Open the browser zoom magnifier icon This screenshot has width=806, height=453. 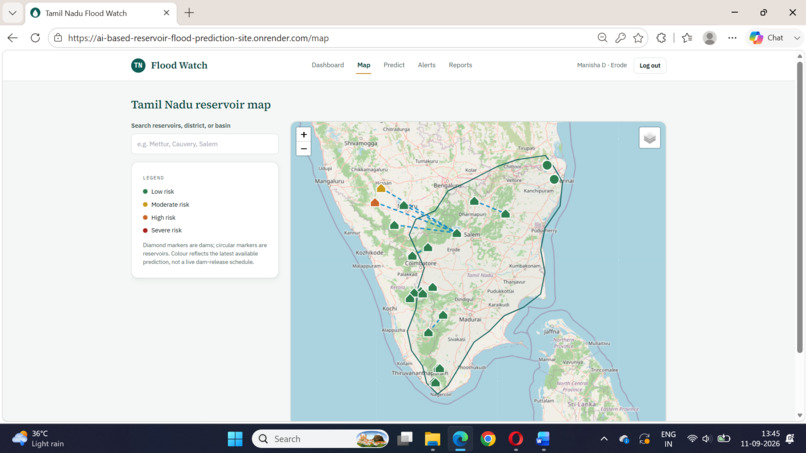tap(602, 38)
